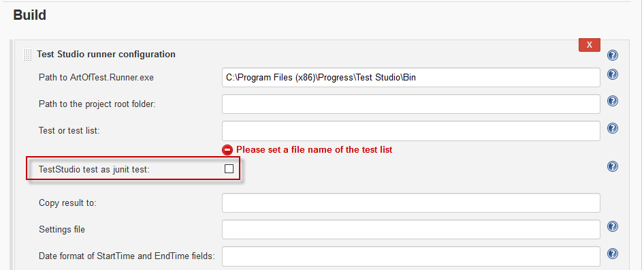Screen dimensions: 644x270
Task: Click the Copy result to field
Action: click(411, 203)
